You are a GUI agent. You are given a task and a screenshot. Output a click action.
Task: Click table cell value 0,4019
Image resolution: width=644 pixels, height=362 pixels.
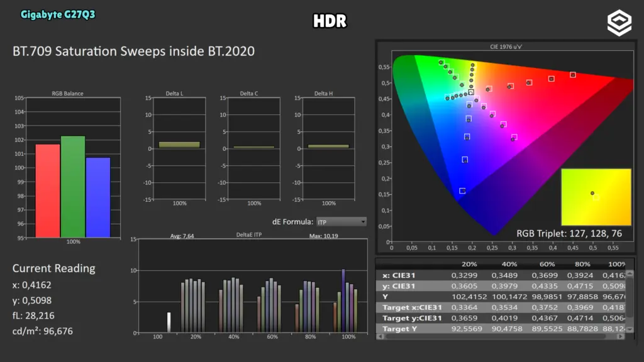504,318
